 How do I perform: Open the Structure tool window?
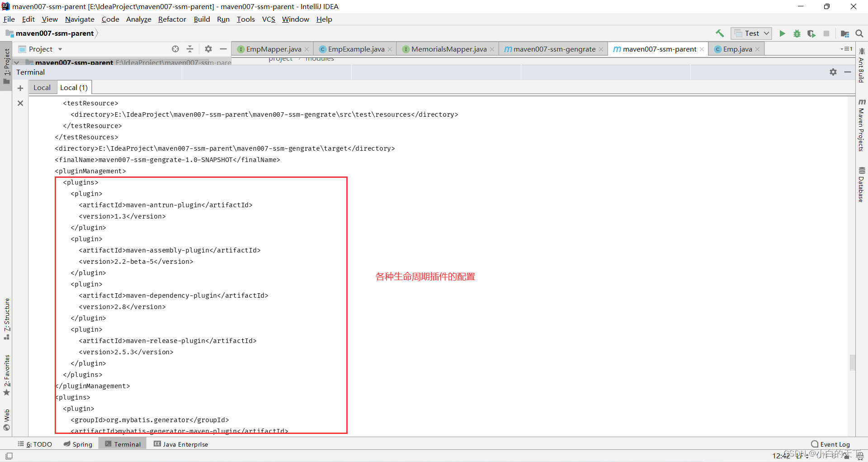point(7,319)
